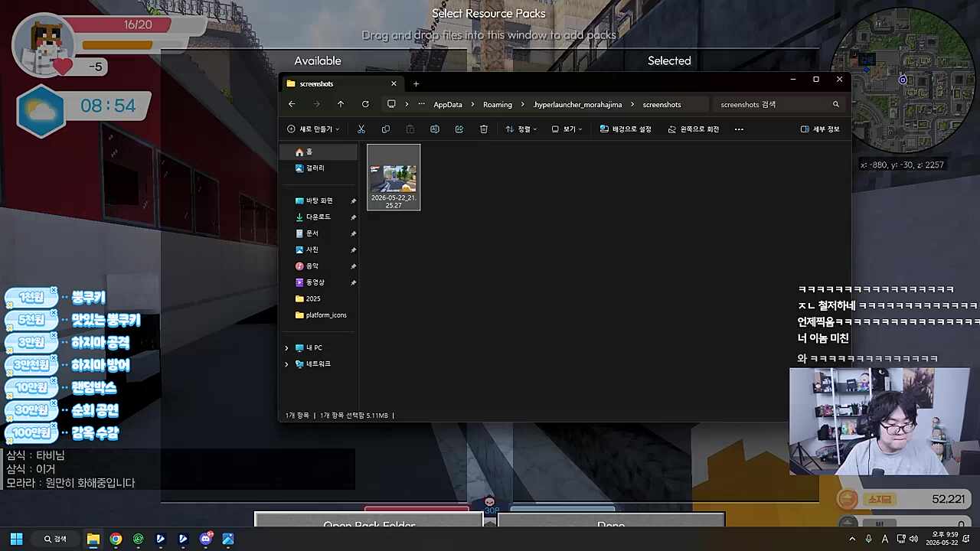Viewport: 980px width, 551px height.
Task: Open File Explorer from the taskbar
Action: 93,539
